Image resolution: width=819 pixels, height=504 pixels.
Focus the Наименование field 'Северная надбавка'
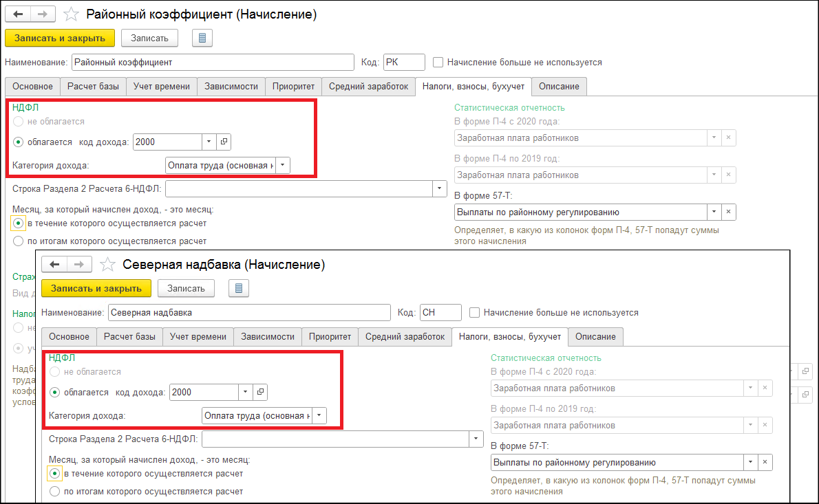[x=249, y=313]
